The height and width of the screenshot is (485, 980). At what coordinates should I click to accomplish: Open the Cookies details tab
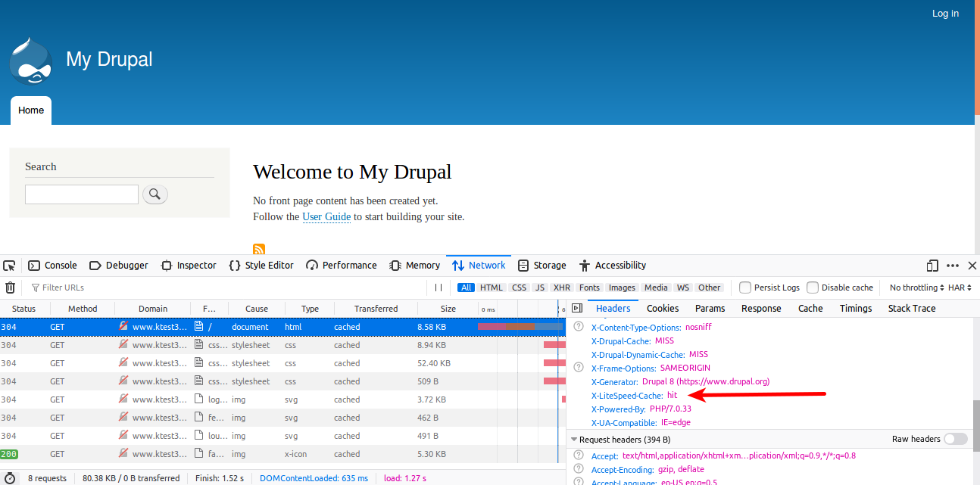click(x=663, y=308)
